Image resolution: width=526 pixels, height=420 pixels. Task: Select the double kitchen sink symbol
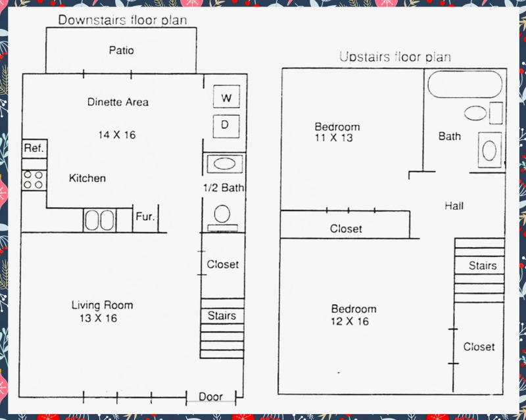(101, 218)
